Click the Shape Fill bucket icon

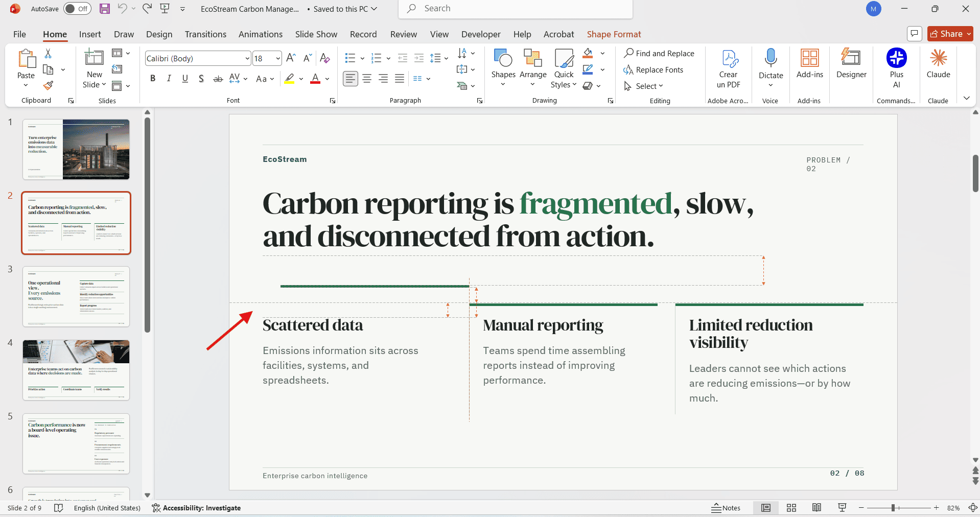[x=588, y=53]
